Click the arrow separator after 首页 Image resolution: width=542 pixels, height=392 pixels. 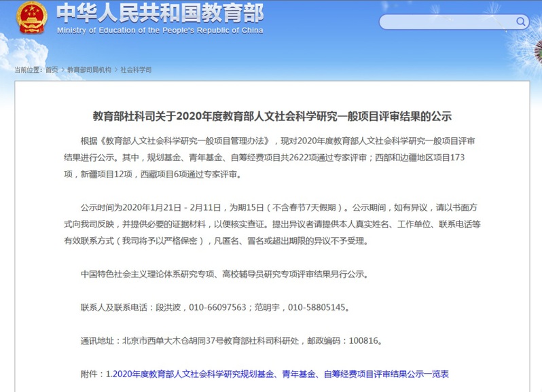(x=62, y=70)
